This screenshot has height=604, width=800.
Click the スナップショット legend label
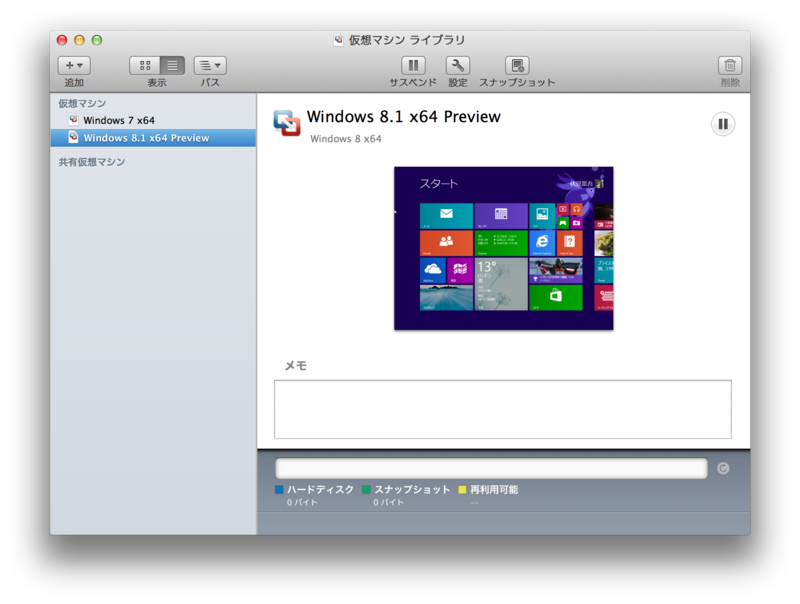(412, 490)
